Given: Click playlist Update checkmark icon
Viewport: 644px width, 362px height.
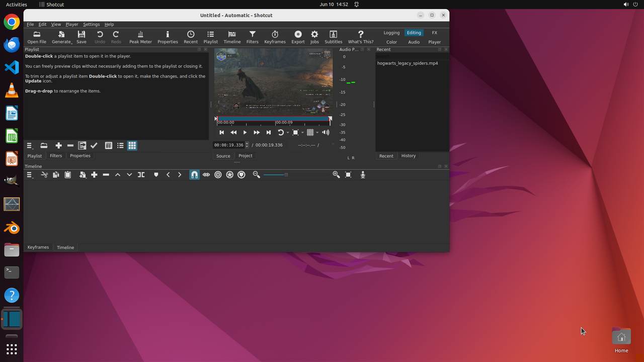Looking at the screenshot, I should [x=94, y=145].
